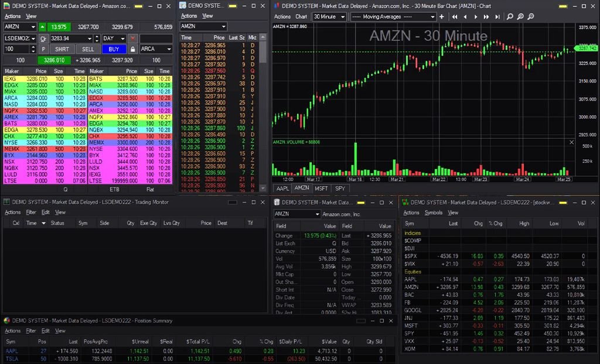Jump to chart start with rewind icon

454,17
